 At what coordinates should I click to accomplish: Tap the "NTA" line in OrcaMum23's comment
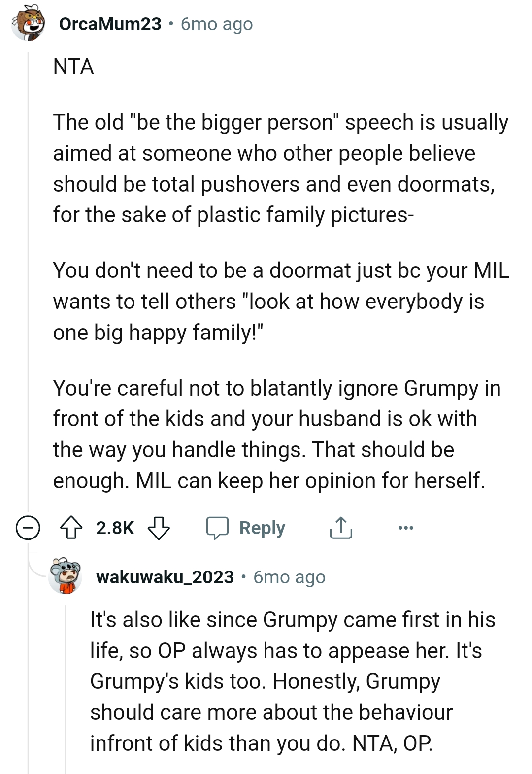tap(73, 67)
